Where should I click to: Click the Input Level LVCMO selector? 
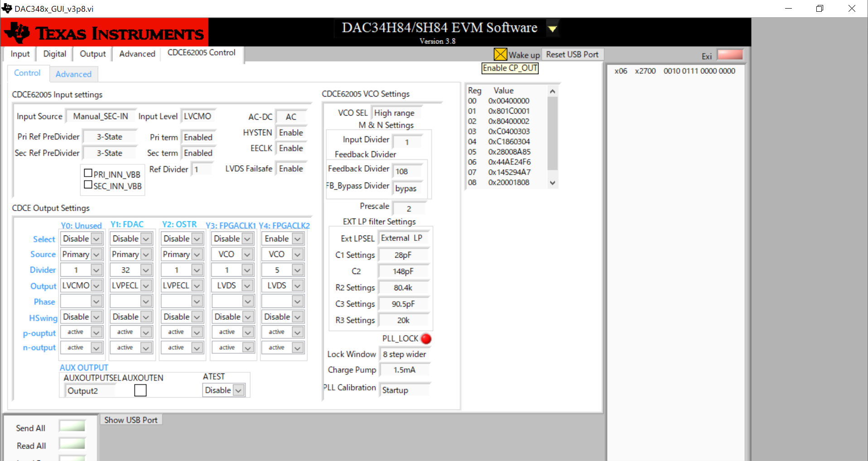point(198,116)
